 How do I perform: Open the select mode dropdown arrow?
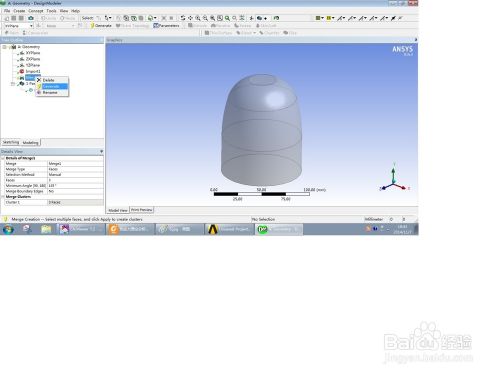[x=110, y=18]
